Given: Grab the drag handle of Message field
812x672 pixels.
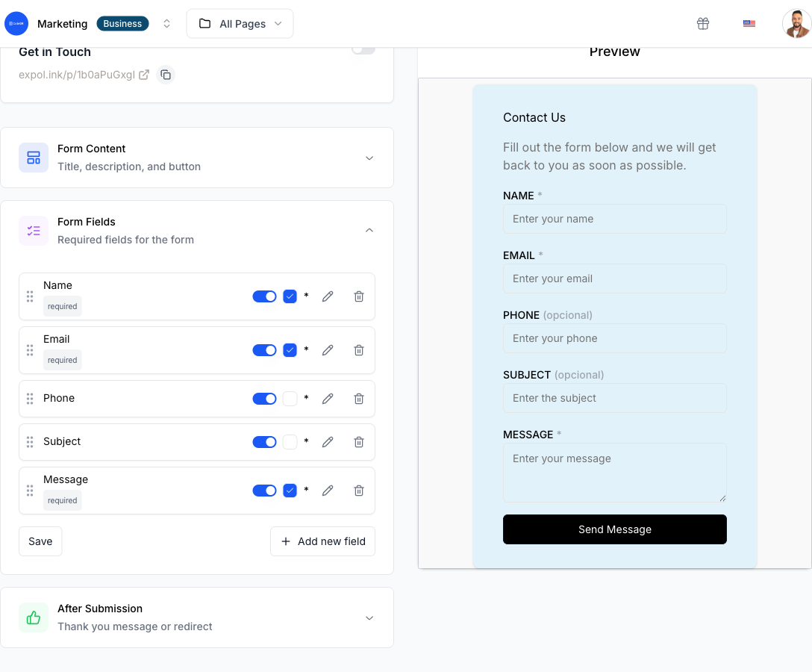Looking at the screenshot, I should coord(30,491).
